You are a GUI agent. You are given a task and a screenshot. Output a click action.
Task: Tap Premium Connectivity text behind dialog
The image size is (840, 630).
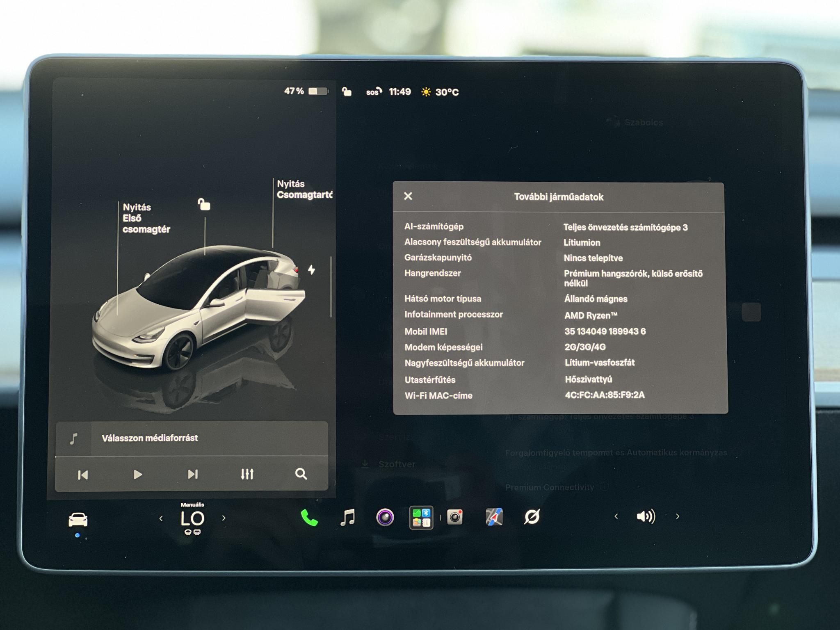(550, 487)
